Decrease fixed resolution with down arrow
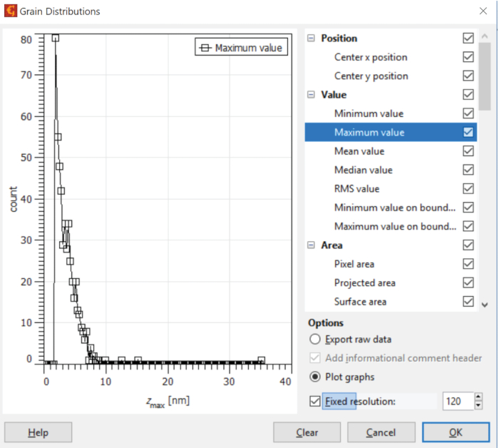 (478, 405)
